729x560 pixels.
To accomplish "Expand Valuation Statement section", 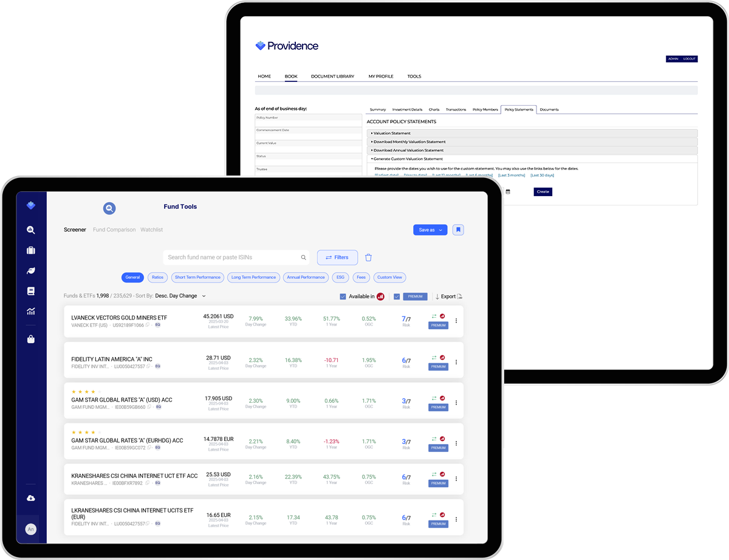I will [x=532, y=133].
